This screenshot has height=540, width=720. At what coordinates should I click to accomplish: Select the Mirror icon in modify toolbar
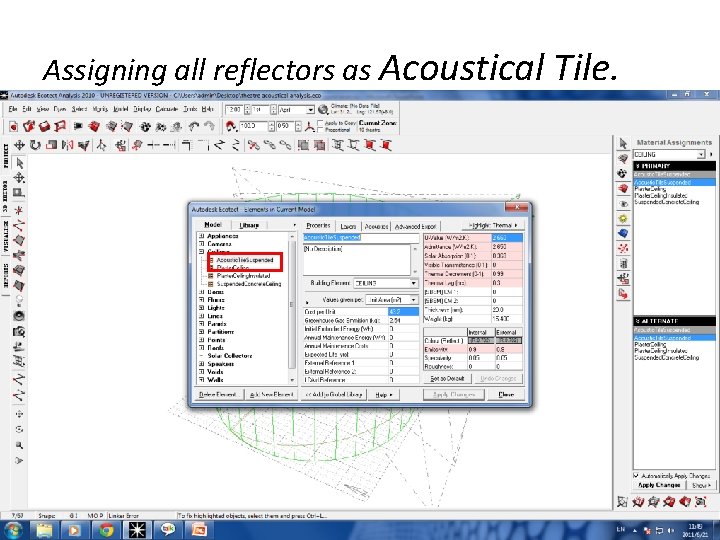pos(68,145)
